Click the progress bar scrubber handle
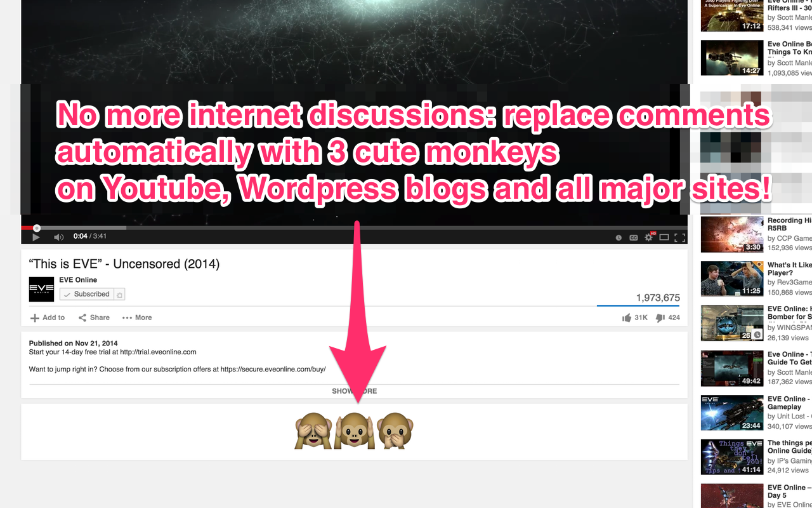 [37, 227]
